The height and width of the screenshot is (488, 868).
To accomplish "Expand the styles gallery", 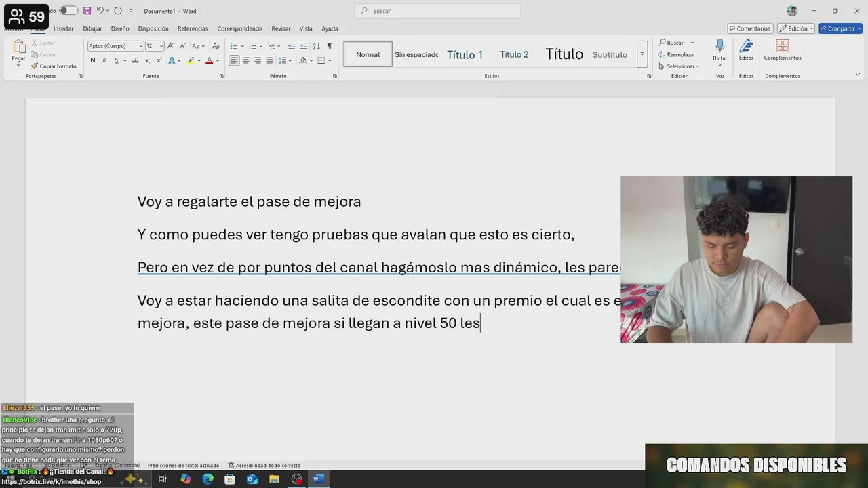I will (x=642, y=54).
